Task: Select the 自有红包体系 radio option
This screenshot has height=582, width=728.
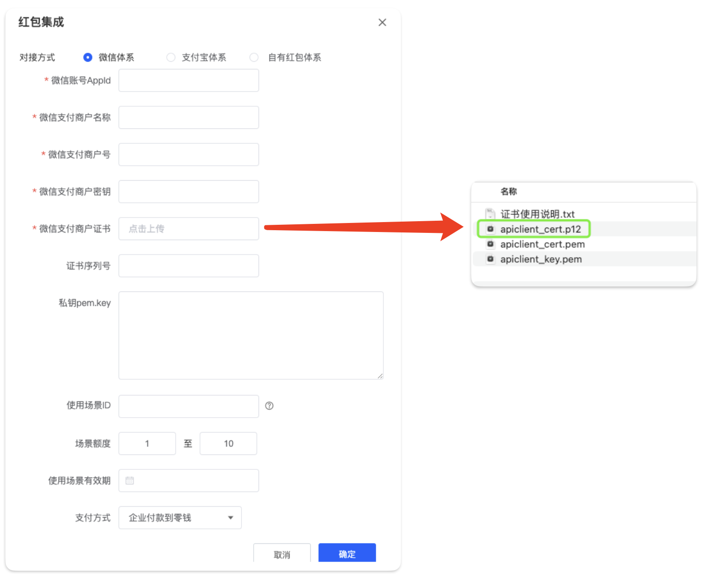Action: (x=254, y=57)
